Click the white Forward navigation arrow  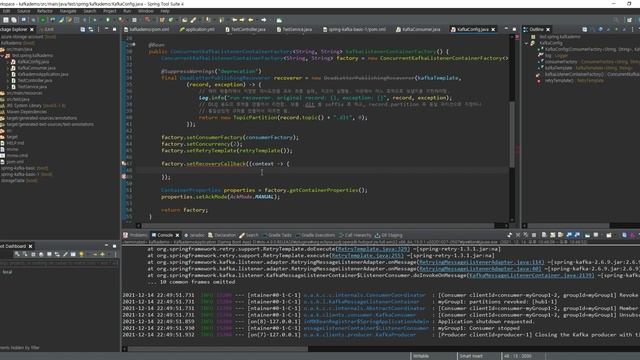click(264, 20)
